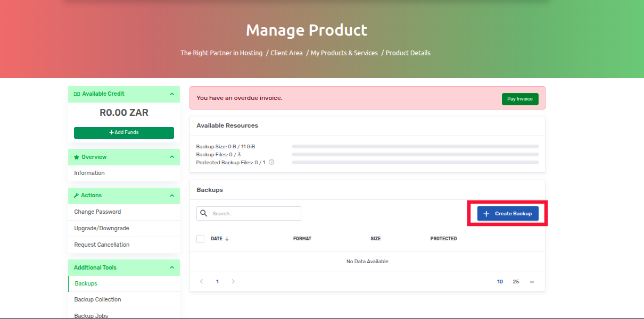This screenshot has height=319, width=644.
Task: Click the next page arrow in pagination
Action: 233,281
